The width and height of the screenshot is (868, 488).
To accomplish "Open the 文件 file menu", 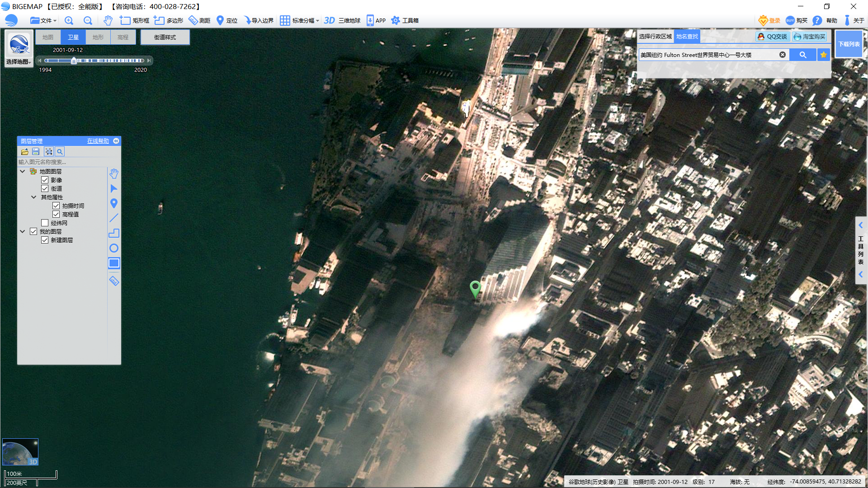I will click(43, 20).
